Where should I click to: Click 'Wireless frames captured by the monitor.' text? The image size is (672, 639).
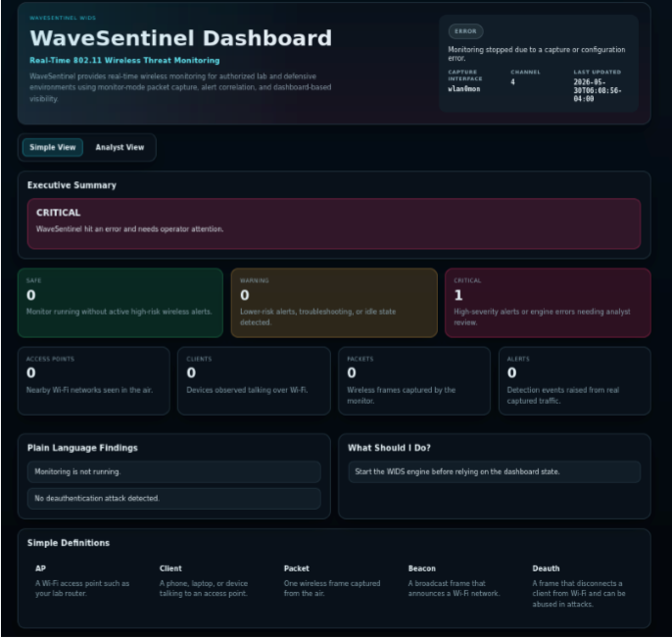pyautogui.click(x=402, y=395)
